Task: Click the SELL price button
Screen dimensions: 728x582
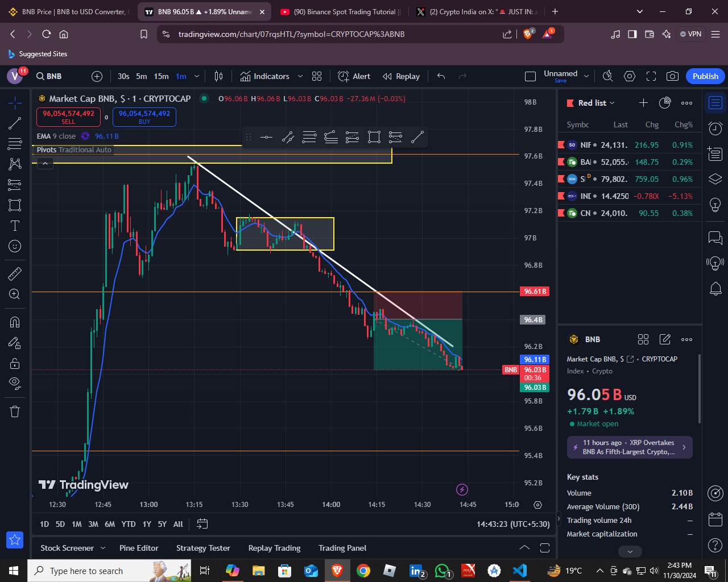Action: 68,117
